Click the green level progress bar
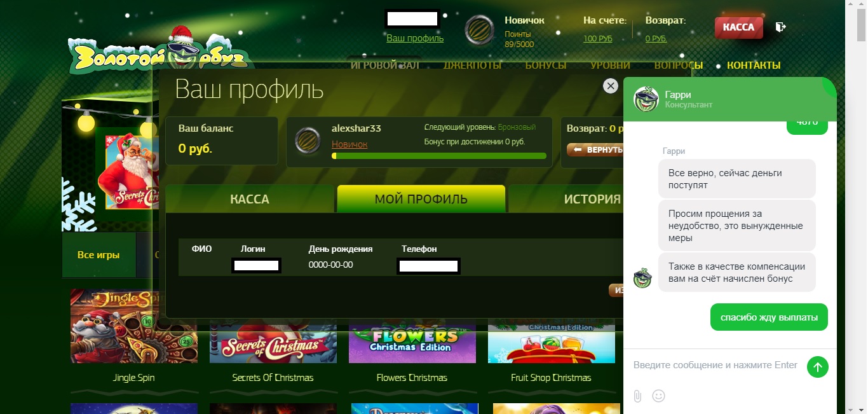 coord(439,156)
